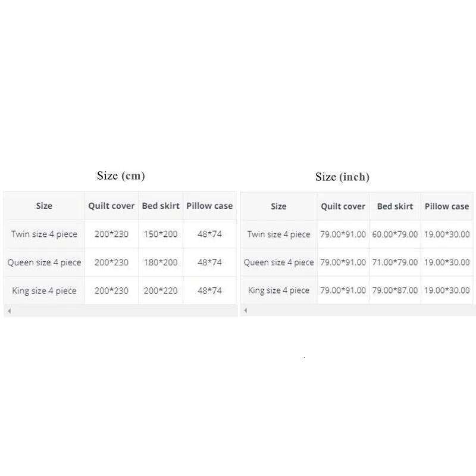Click the Queen size 4 piece row in the cm table

click(x=44, y=262)
